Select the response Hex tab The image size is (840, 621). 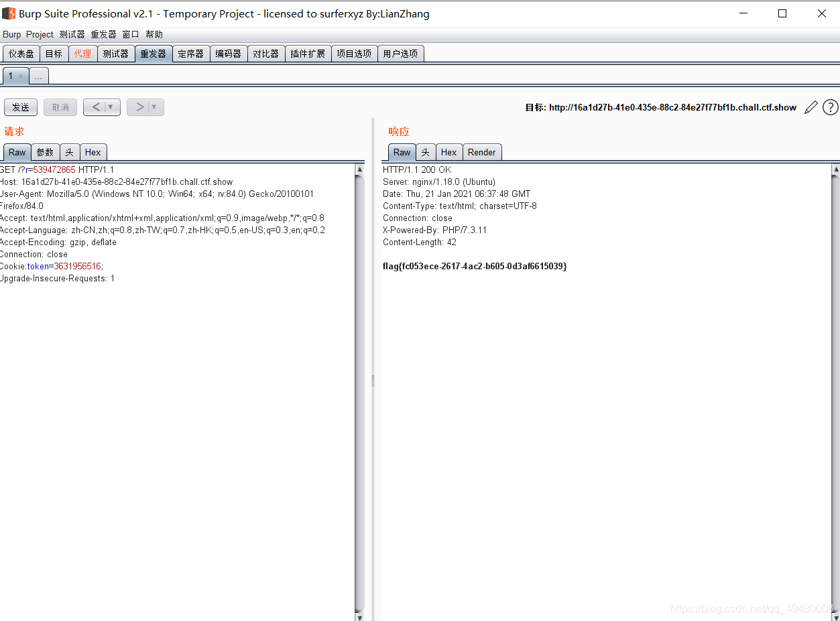(x=449, y=152)
